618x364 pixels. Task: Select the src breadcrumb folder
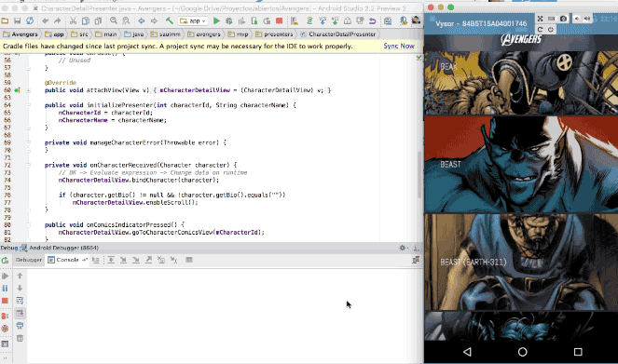coord(79,34)
